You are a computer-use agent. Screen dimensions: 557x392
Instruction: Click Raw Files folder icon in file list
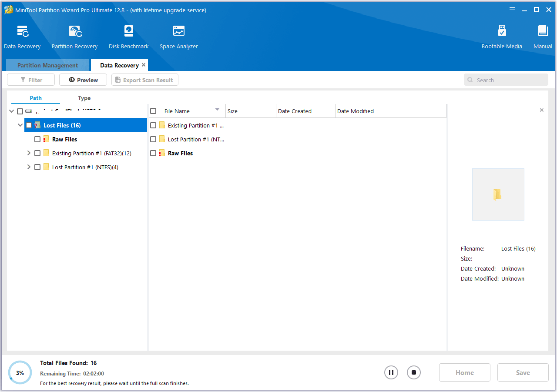point(162,153)
